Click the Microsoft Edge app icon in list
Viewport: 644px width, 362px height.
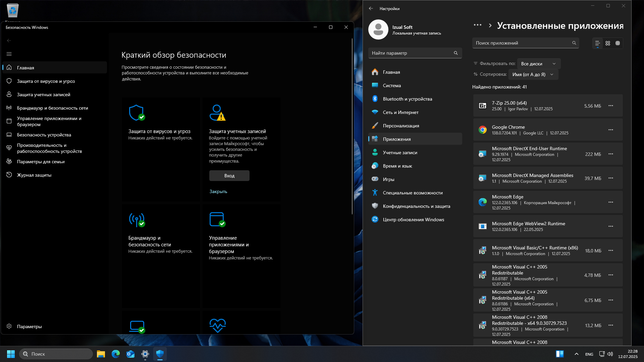tap(483, 202)
